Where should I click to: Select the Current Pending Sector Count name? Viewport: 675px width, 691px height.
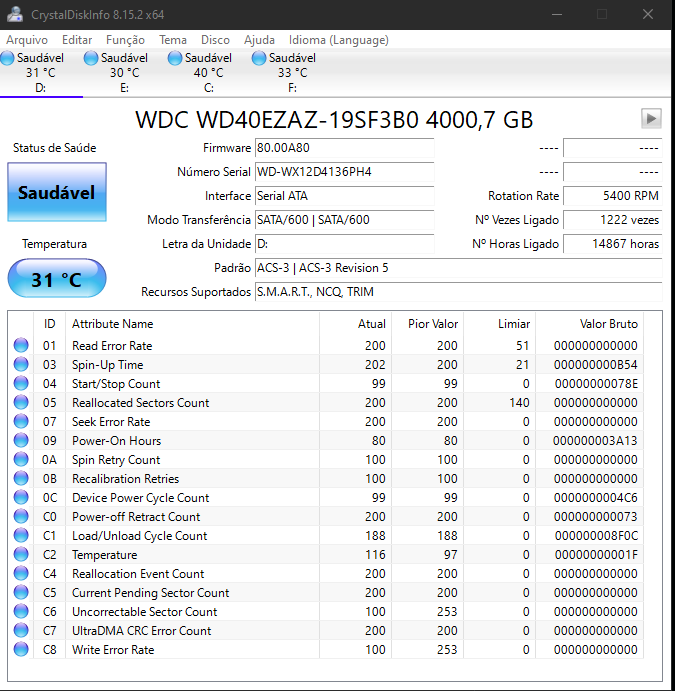150,593
